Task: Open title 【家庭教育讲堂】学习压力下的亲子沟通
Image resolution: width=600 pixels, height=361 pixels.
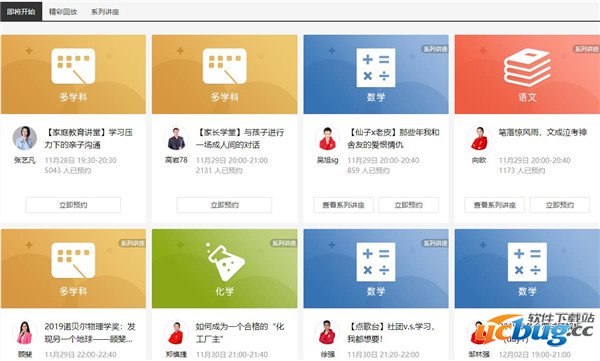Action: pos(89,139)
